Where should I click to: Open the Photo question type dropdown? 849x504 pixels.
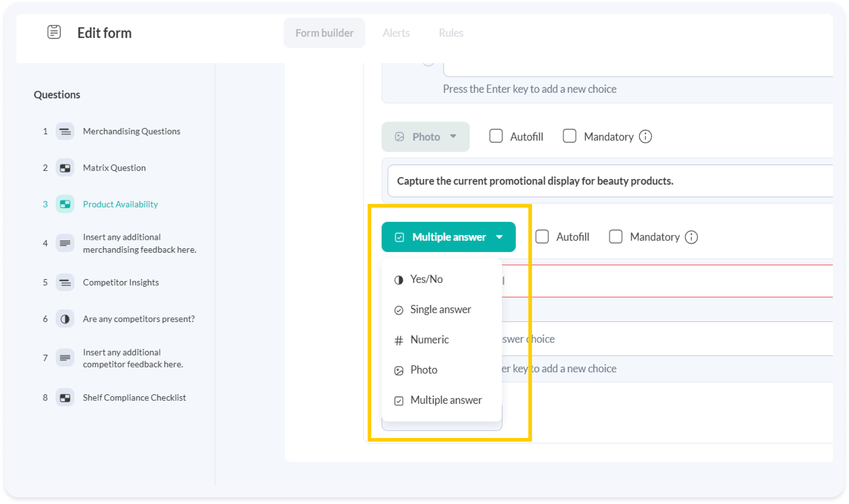pyautogui.click(x=426, y=137)
